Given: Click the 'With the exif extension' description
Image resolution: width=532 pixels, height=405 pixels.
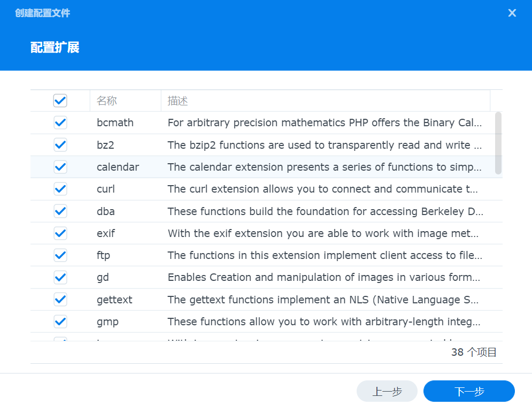Looking at the screenshot, I should click(323, 233).
